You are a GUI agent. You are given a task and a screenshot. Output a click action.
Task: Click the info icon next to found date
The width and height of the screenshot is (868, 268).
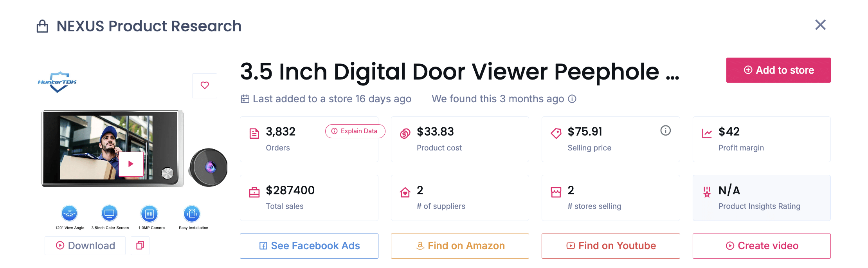(x=572, y=99)
